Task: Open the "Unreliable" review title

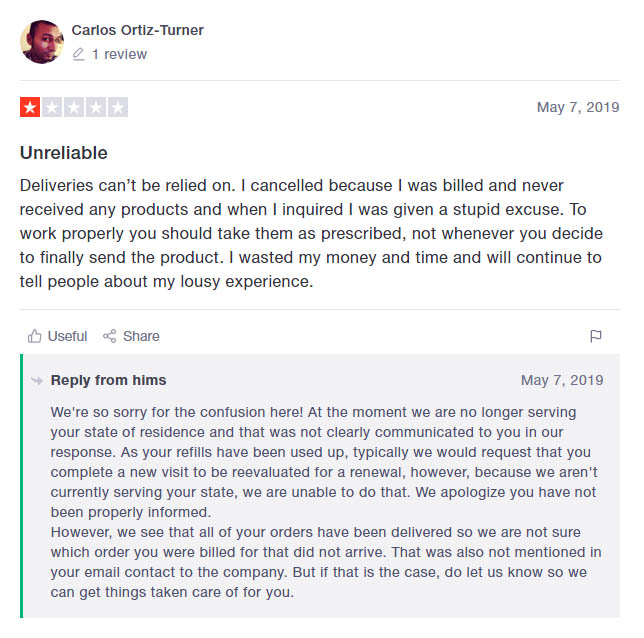Action: [x=64, y=153]
